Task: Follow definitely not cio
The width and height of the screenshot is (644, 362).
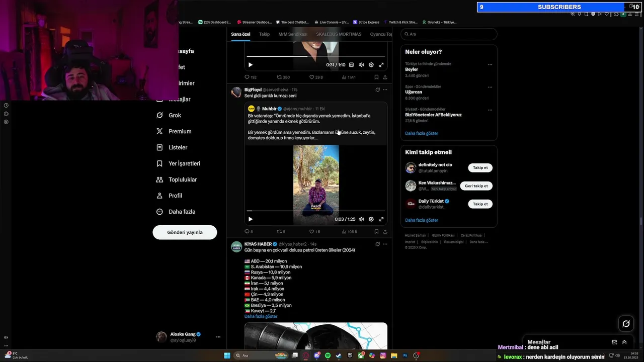Action: [x=480, y=167]
